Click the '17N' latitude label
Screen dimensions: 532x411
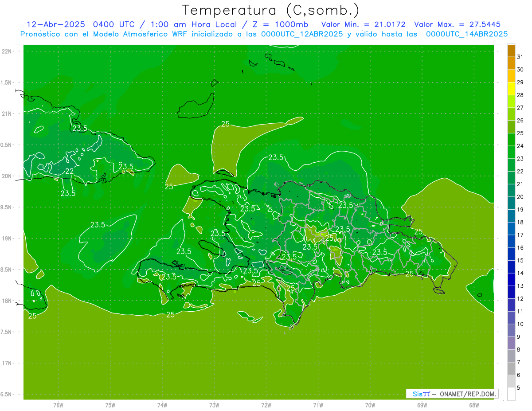coord(7,363)
